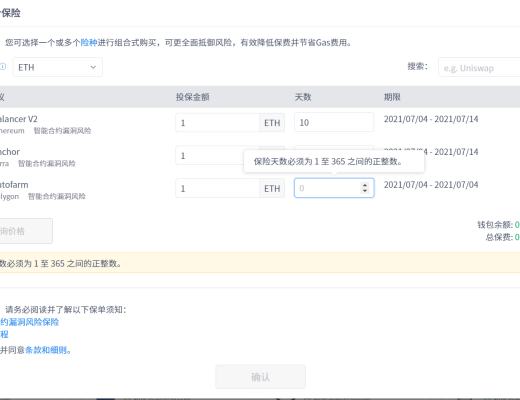Open the ETH currency dropdown
The height and width of the screenshot is (400, 520).
58,67
